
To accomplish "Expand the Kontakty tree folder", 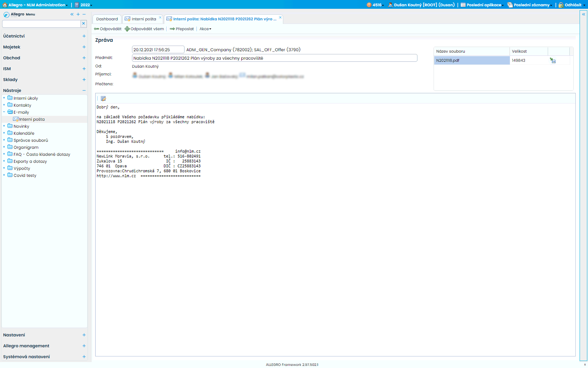I will pos(4,105).
